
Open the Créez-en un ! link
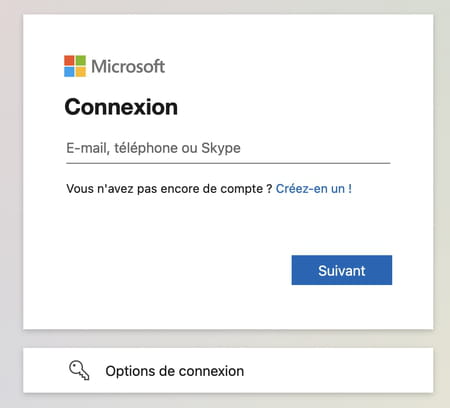click(314, 189)
